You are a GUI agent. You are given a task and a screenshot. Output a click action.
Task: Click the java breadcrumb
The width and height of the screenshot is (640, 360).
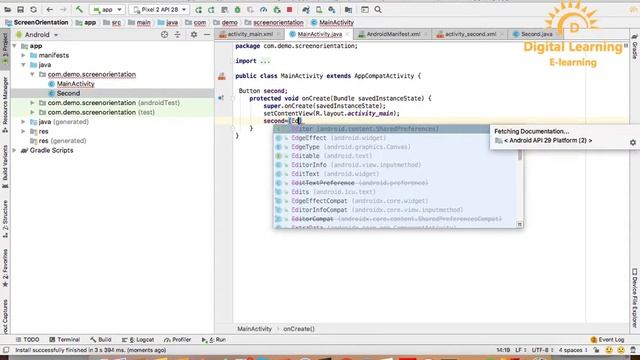(172, 22)
